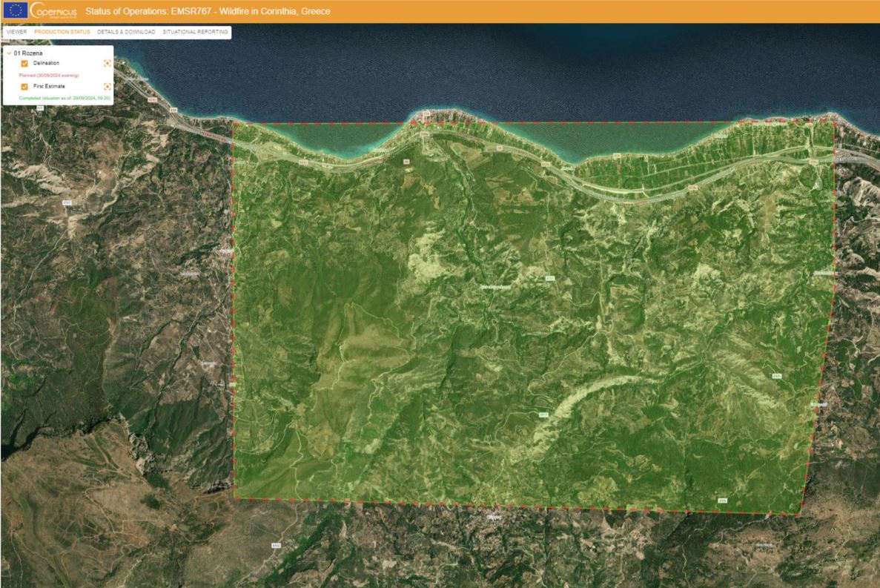
Task: Click the red Planned status text
Action: point(48,76)
